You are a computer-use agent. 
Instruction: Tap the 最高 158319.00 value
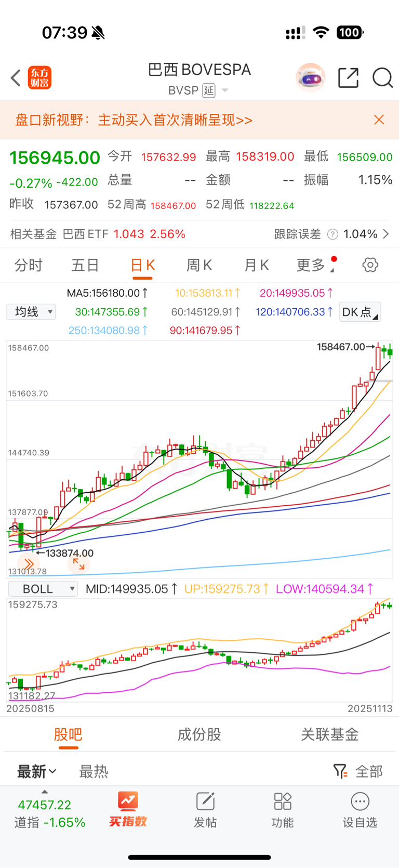point(265,156)
